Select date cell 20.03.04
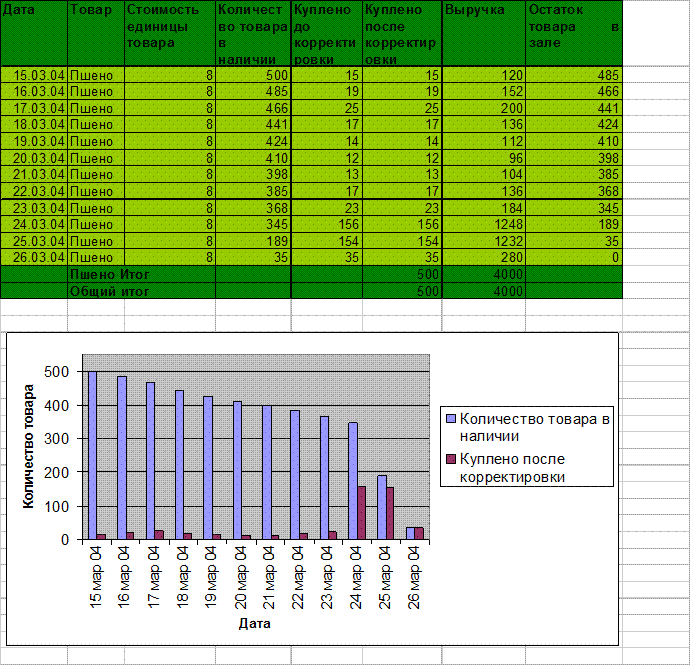691x666 pixels. [x=34, y=158]
